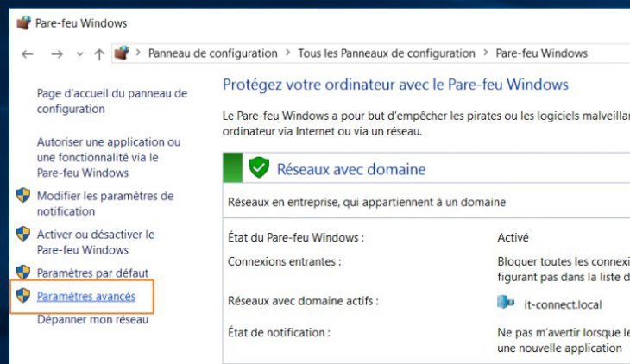Image resolution: width=630 pixels, height=364 pixels.
Task: Click shield icon beside Paramètres par défaut
Action: point(23,273)
